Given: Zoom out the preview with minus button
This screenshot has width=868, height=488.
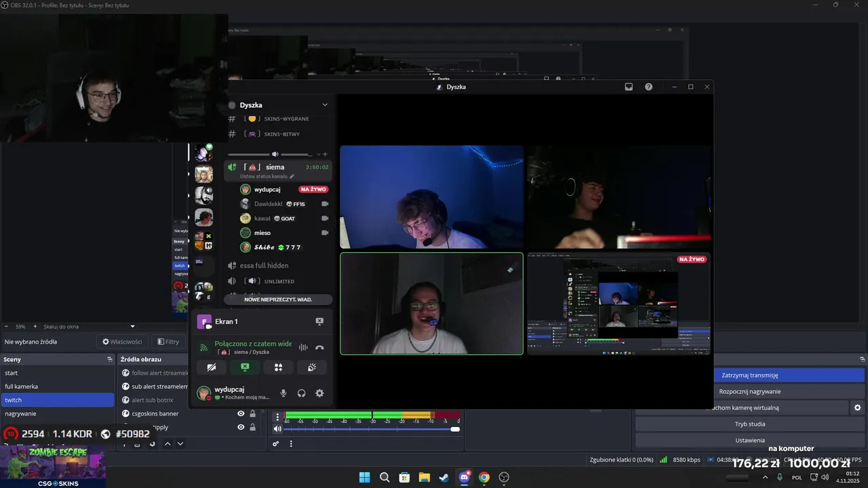Looking at the screenshot, I should [x=6, y=326].
